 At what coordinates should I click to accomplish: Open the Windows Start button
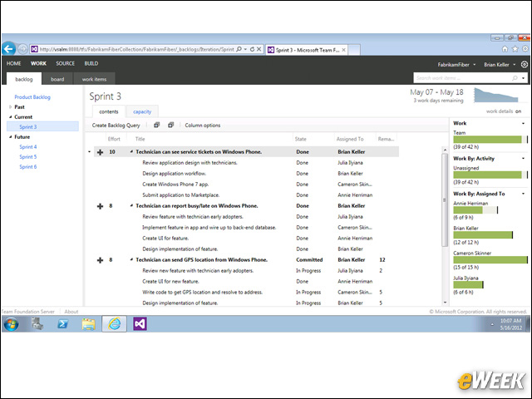11,324
